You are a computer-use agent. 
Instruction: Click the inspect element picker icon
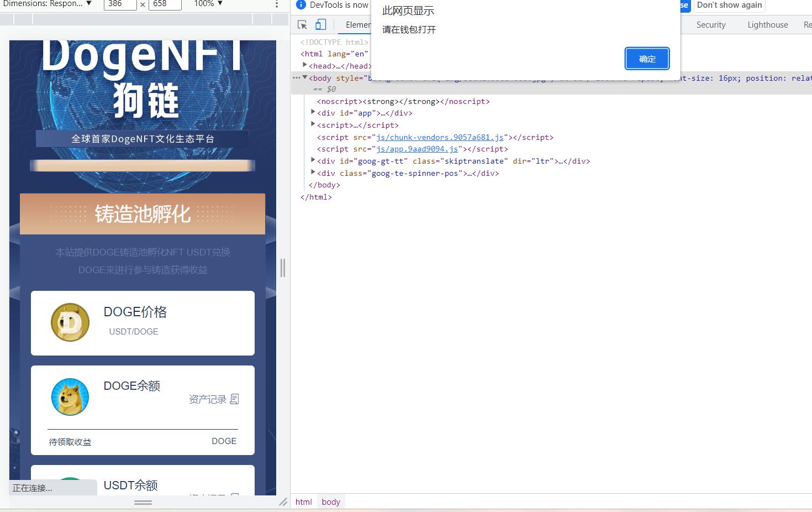(x=302, y=25)
